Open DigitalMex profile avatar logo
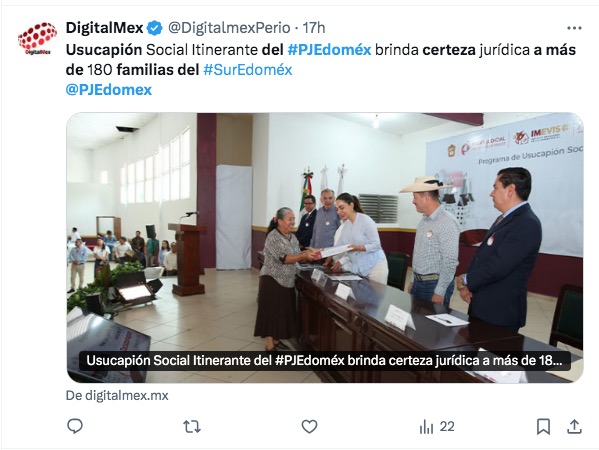This screenshot has height=450, width=599. point(37,39)
